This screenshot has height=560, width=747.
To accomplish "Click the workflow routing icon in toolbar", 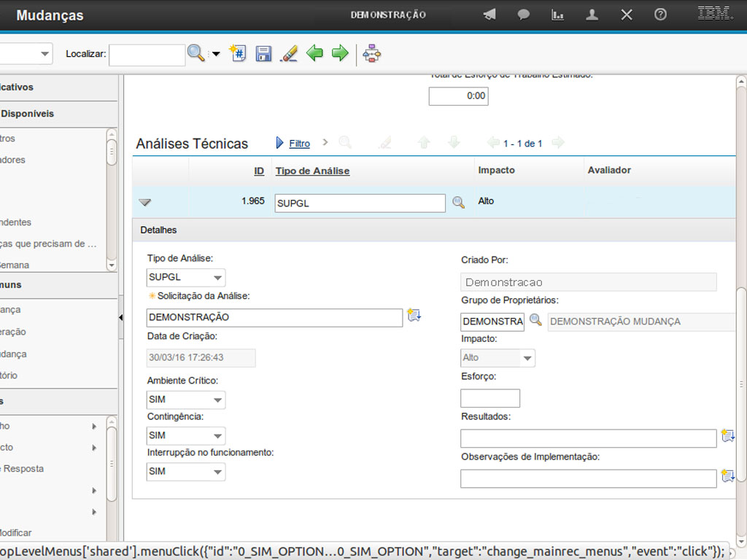I will click(372, 53).
